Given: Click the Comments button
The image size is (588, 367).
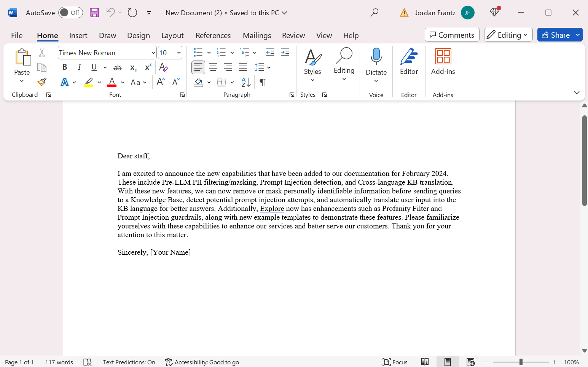Looking at the screenshot, I should pos(452,35).
